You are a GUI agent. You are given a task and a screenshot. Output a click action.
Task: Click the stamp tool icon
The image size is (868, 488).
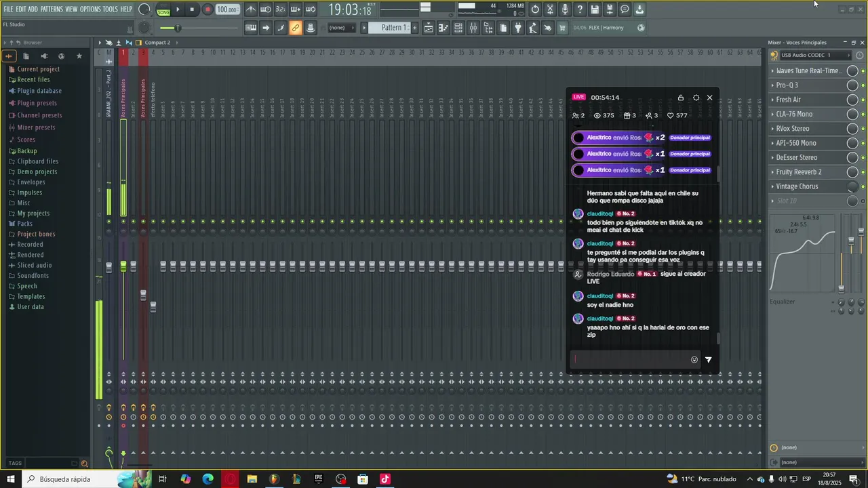pyautogui.click(x=311, y=28)
